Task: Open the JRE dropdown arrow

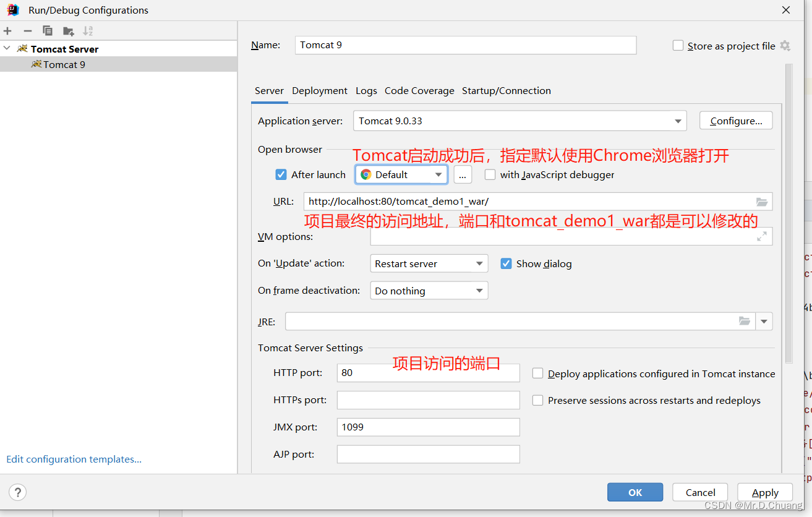Action: point(764,321)
